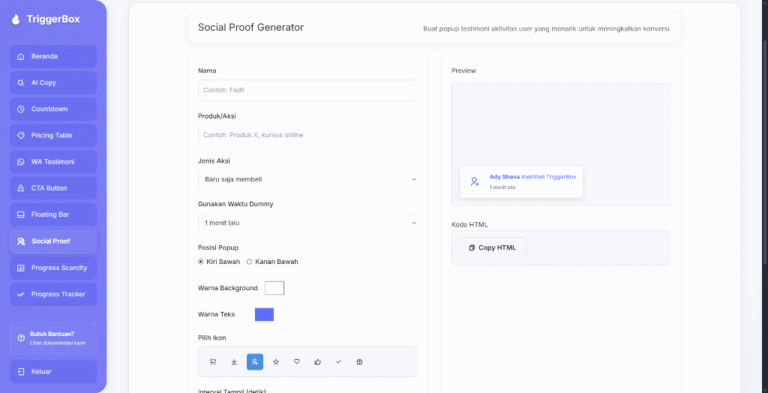Choose the thumbs-up icon
The width and height of the screenshot is (768, 393).
point(318,362)
